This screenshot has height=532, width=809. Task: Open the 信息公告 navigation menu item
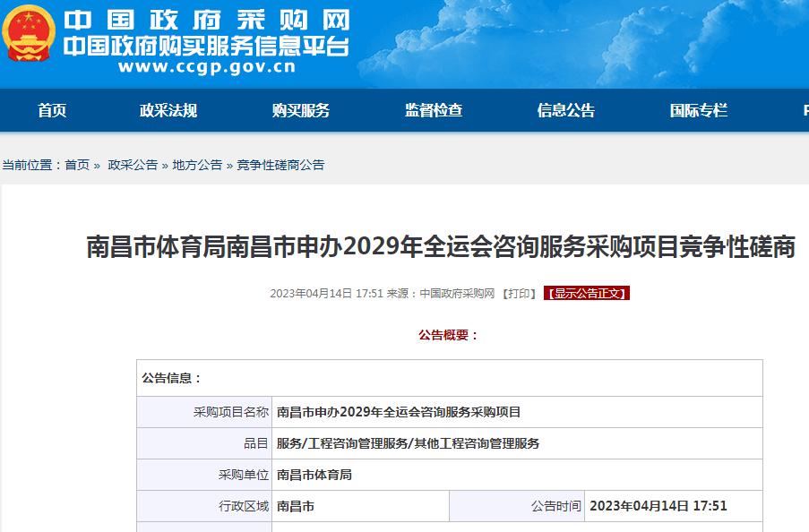[x=566, y=110]
